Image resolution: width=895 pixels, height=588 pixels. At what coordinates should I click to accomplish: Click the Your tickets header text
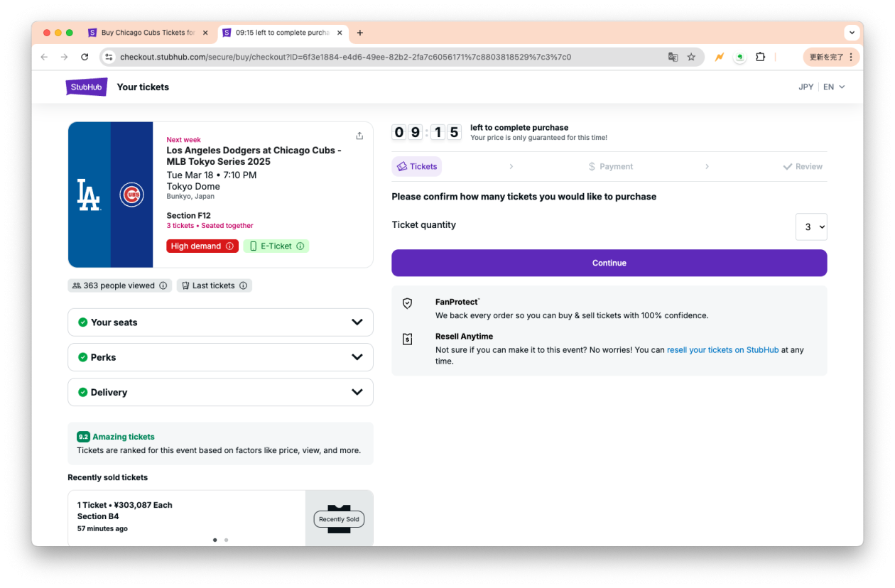tap(143, 87)
